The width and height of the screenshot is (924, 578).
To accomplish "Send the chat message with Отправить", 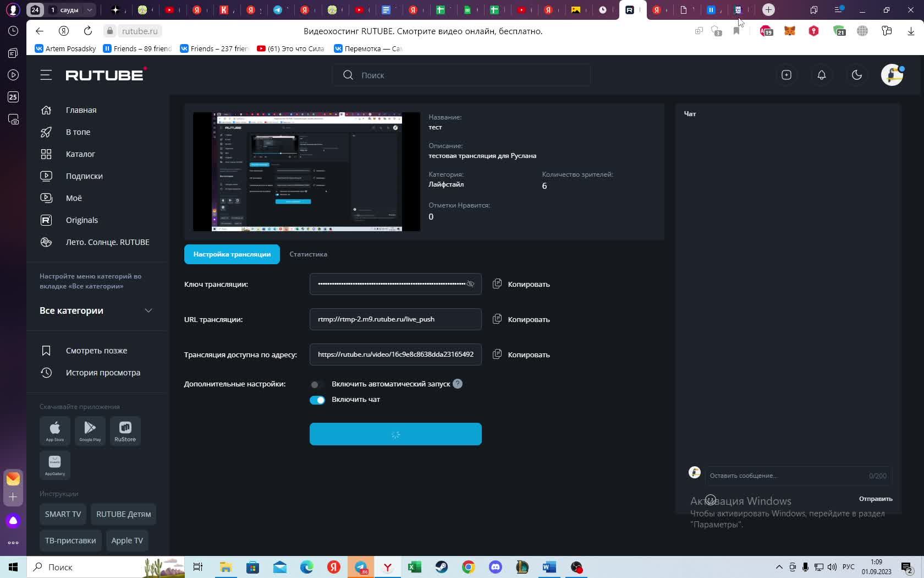I will click(x=876, y=499).
